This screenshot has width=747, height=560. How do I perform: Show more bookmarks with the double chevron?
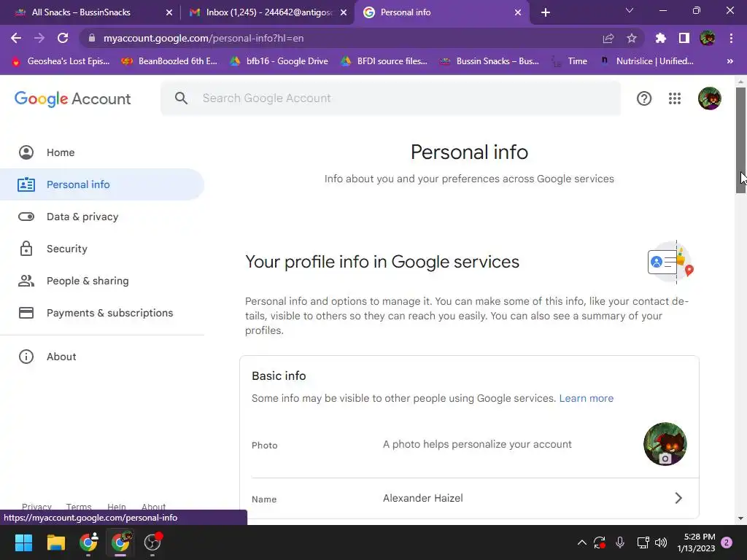click(729, 61)
